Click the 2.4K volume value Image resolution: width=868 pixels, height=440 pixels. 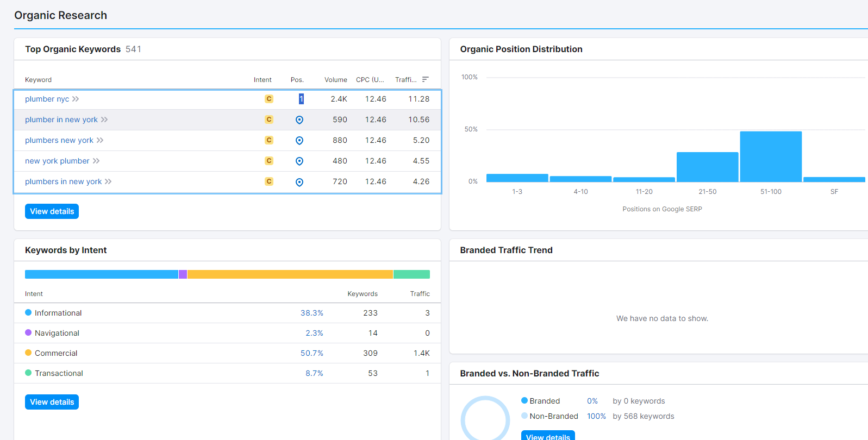[x=339, y=99]
